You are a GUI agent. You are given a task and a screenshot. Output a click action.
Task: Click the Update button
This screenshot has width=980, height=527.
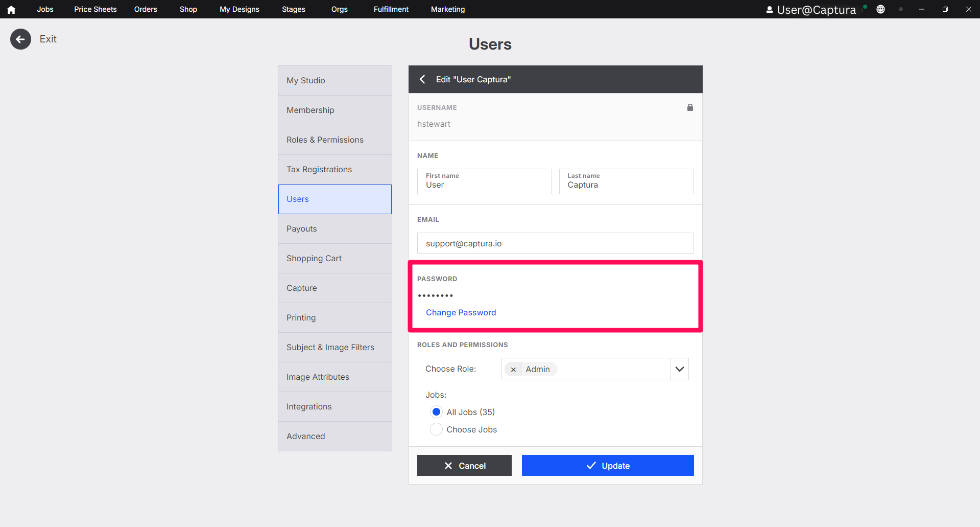[x=607, y=465]
